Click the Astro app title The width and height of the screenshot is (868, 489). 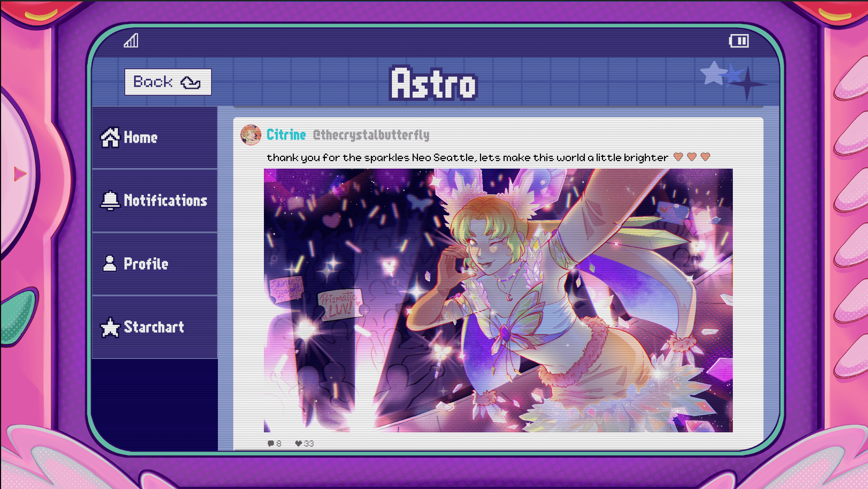(x=433, y=83)
